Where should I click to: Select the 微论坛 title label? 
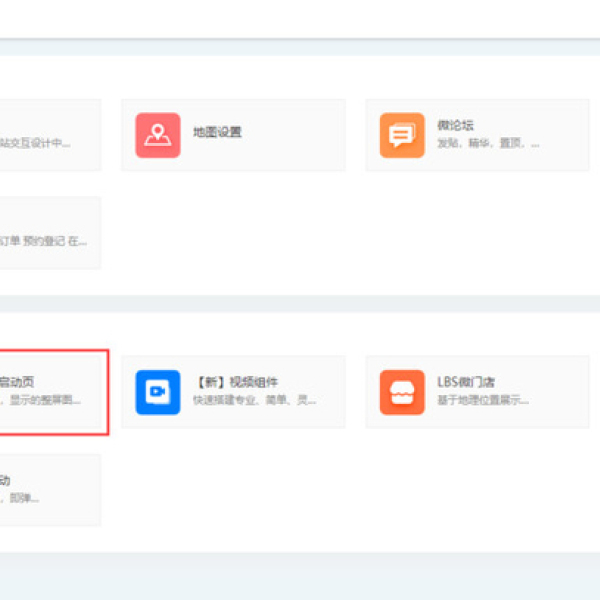pyautogui.click(x=455, y=126)
